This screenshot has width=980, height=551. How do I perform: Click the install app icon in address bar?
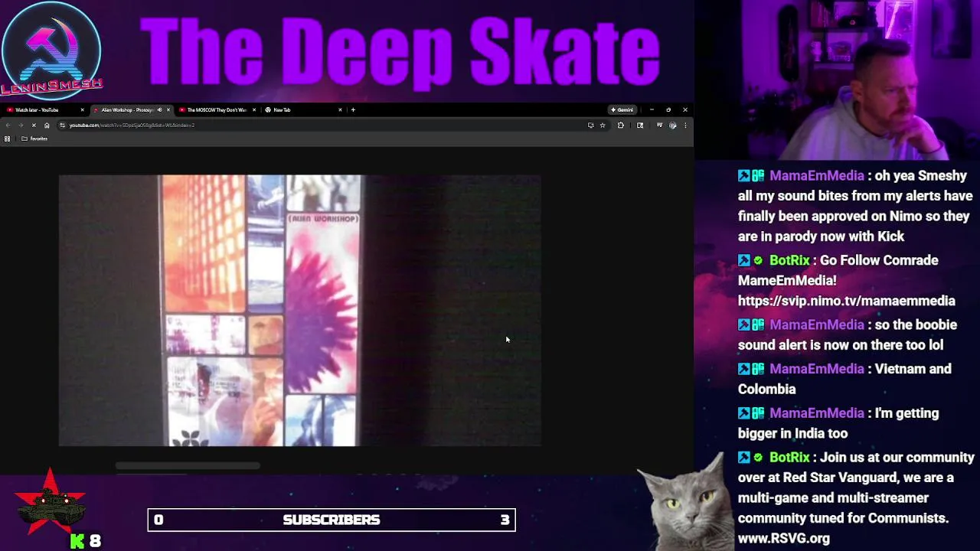[591, 125]
